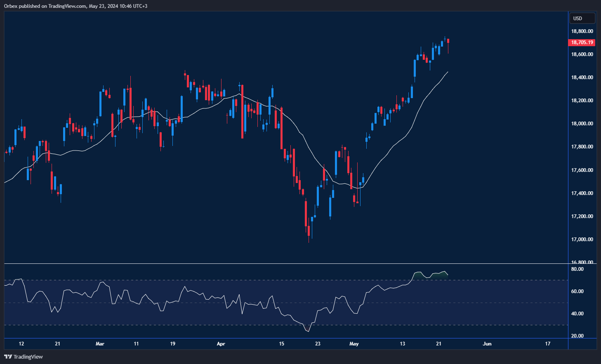Select the 18,800.00 price axis label
The height and width of the screenshot is (364, 601).
(582, 31)
